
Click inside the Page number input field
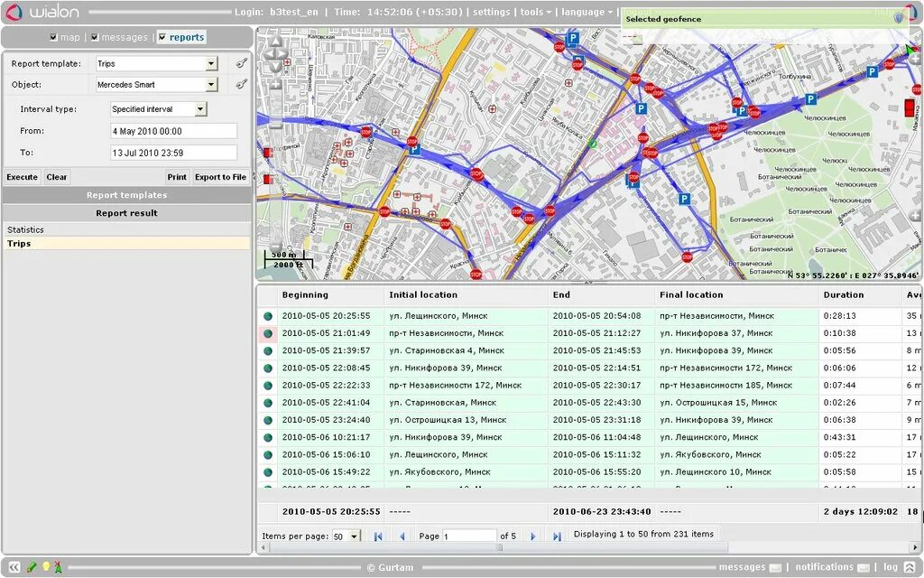469,535
